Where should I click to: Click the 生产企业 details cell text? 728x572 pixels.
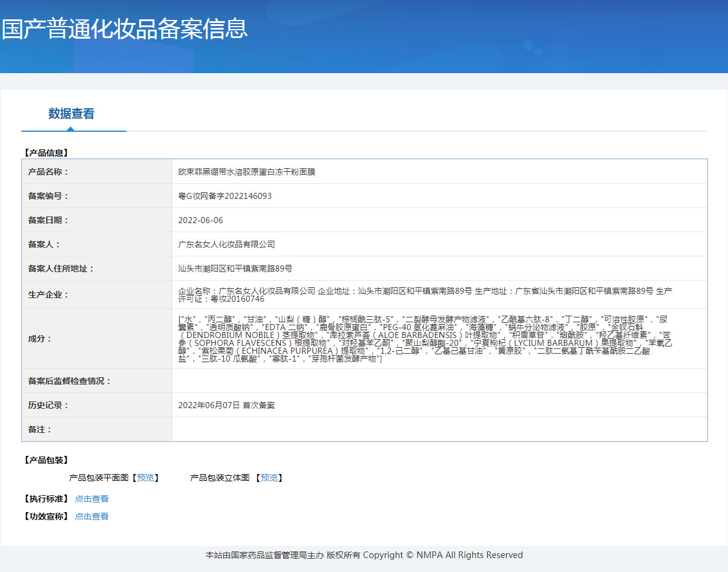point(424,294)
